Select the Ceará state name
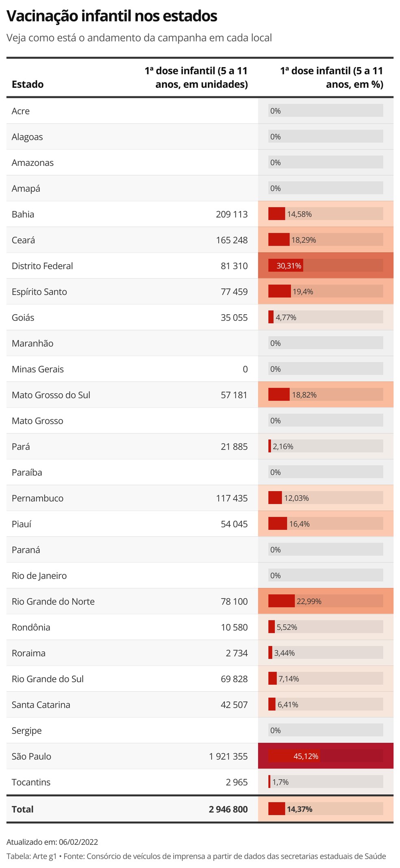 pyautogui.click(x=23, y=240)
